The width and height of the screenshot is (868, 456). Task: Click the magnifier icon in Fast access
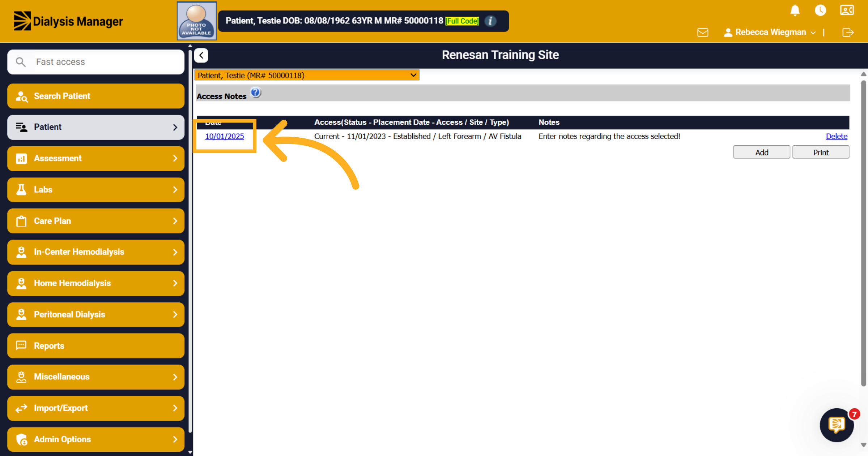point(21,62)
